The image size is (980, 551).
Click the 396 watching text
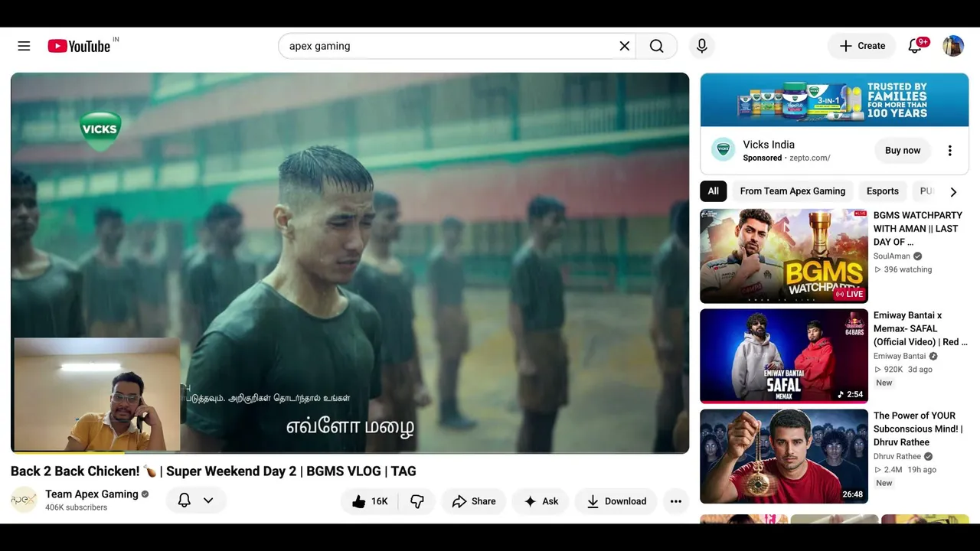[x=908, y=269]
